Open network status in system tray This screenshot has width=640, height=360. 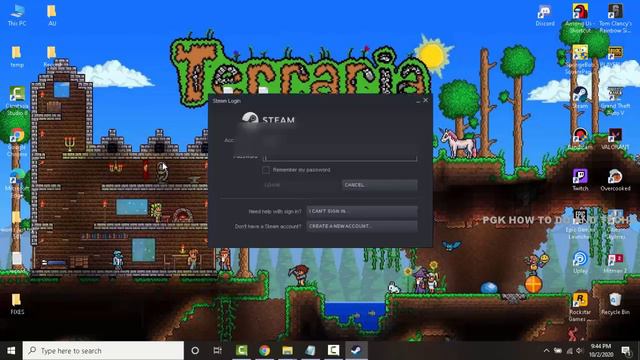point(569,350)
